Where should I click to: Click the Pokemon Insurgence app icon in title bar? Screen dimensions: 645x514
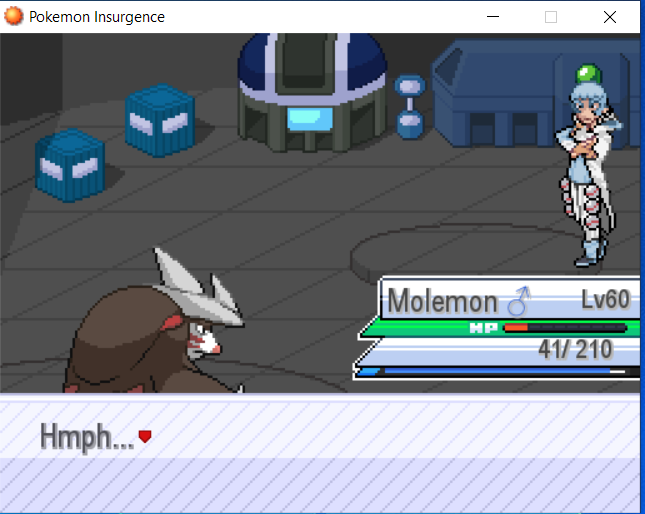[x=13, y=16]
